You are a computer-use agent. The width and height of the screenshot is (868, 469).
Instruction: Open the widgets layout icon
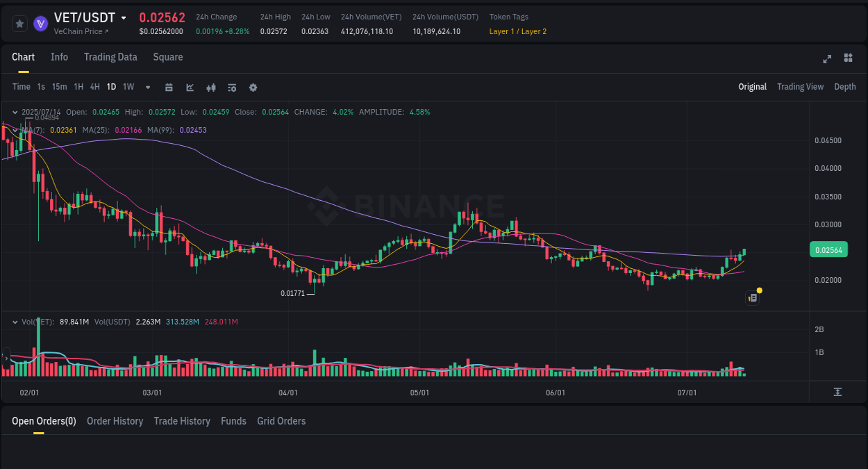point(848,58)
